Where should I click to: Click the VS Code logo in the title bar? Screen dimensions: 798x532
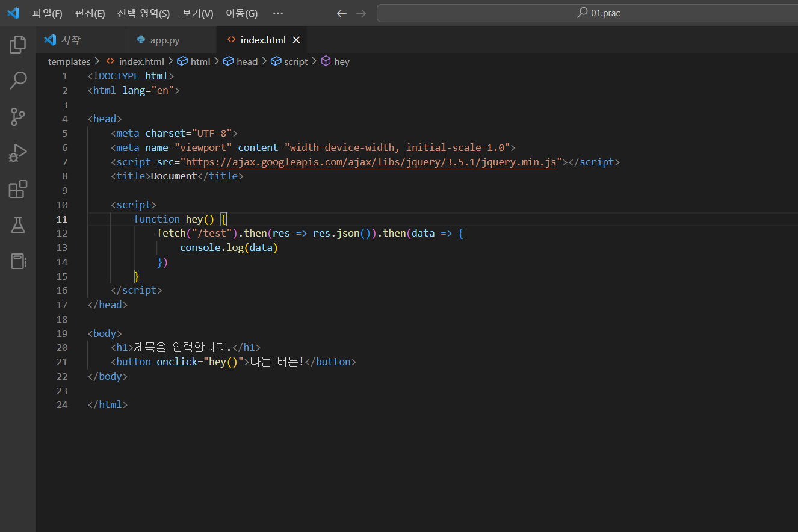[x=13, y=13]
